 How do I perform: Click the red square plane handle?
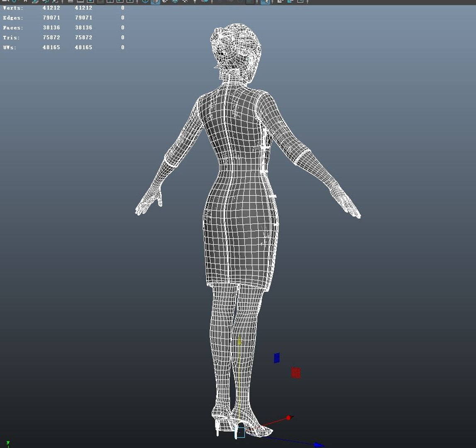[x=295, y=373]
